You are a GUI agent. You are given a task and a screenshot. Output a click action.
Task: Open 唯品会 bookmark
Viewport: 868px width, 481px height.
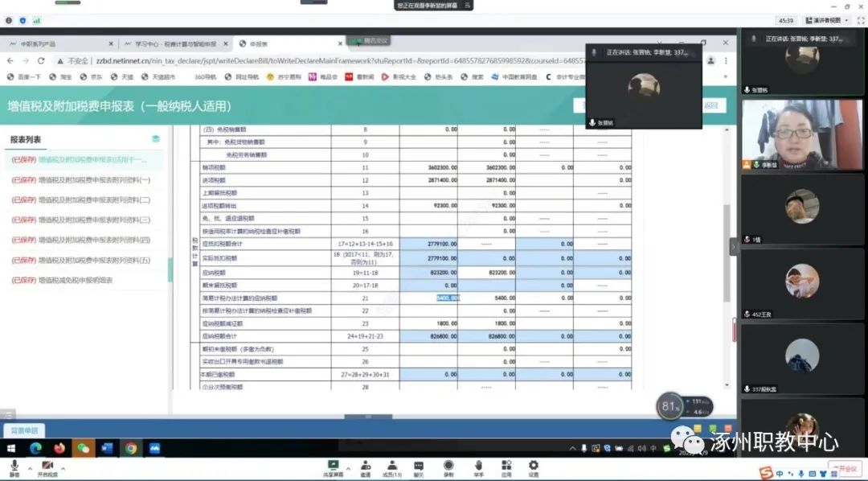[x=323, y=77]
